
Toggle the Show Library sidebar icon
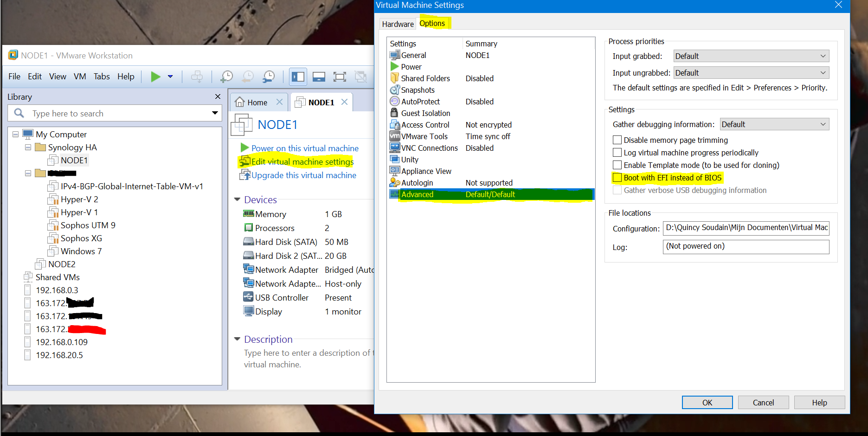[298, 77]
